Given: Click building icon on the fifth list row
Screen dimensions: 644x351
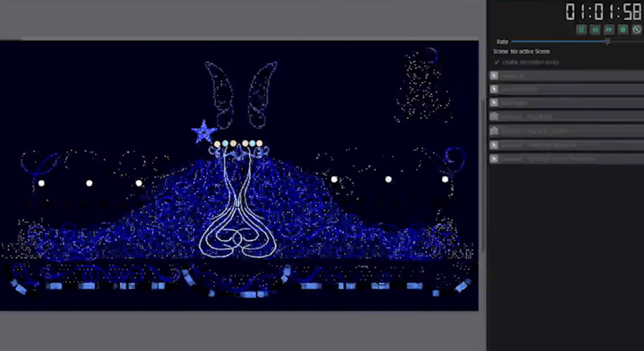Looking at the screenshot, I should 494,131.
